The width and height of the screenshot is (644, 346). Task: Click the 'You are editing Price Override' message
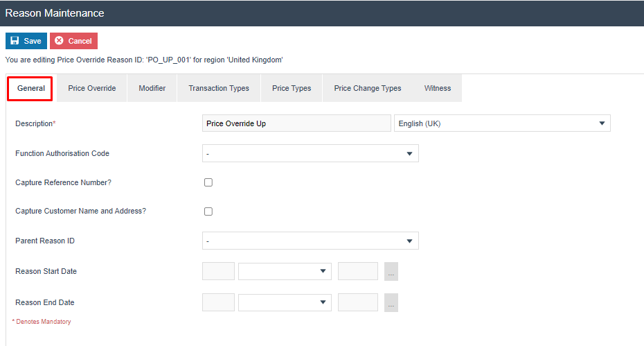144,60
